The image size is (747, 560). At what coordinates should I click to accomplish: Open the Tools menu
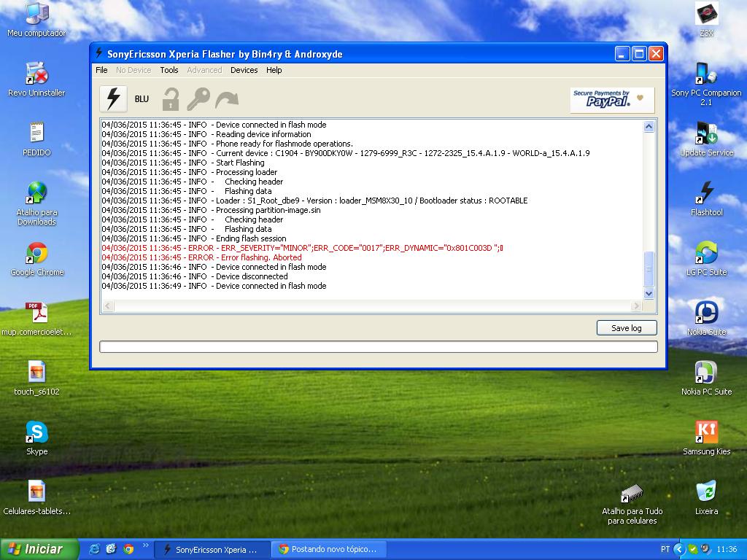pyautogui.click(x=169, y=70)
